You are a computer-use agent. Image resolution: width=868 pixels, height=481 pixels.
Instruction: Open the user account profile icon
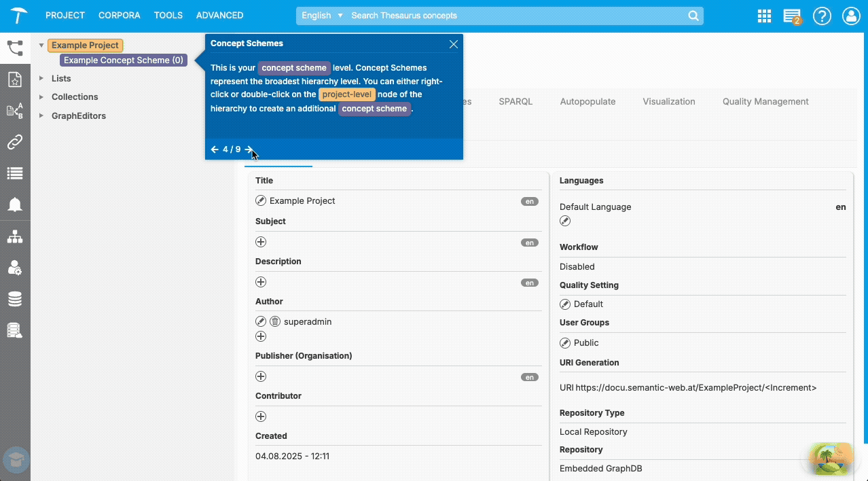851,15
